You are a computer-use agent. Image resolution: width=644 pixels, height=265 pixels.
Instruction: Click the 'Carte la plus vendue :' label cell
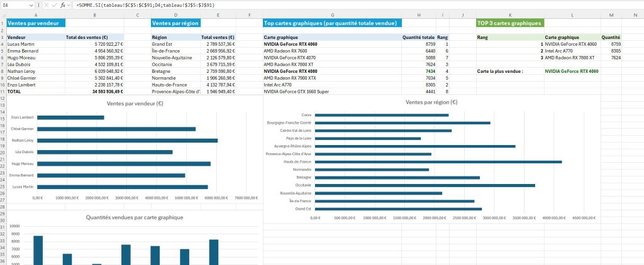510,71
